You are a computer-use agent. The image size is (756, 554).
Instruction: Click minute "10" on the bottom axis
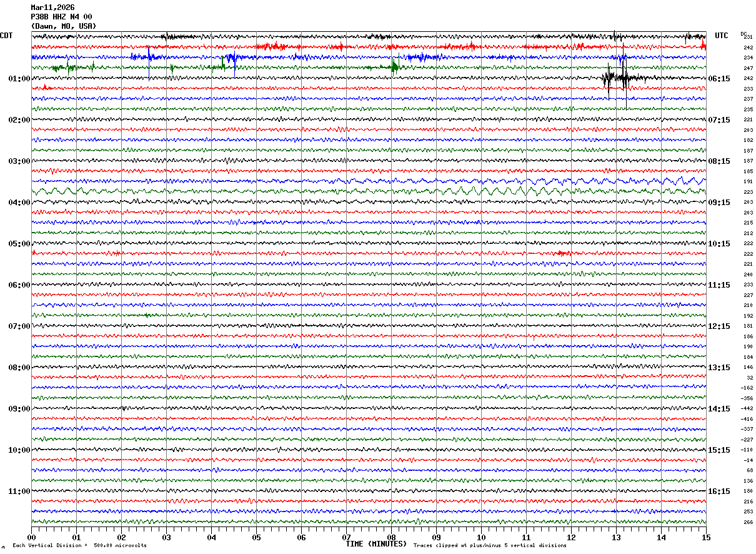(481, 537)
